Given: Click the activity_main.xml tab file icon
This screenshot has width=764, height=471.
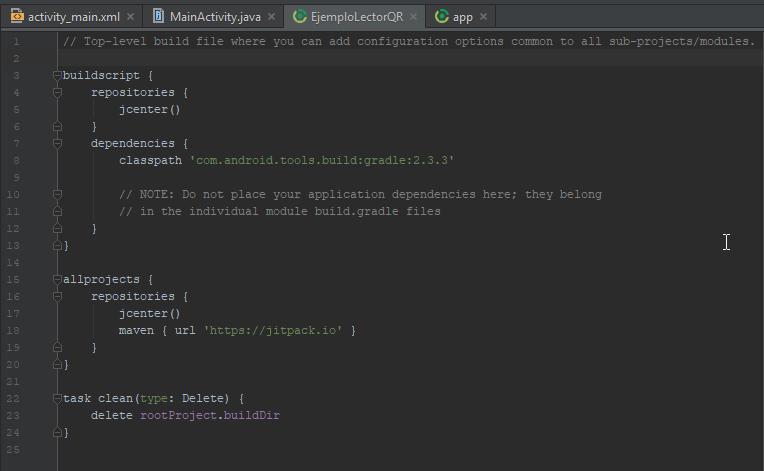Looking at the screenshot, I should [x=17, y=17].
